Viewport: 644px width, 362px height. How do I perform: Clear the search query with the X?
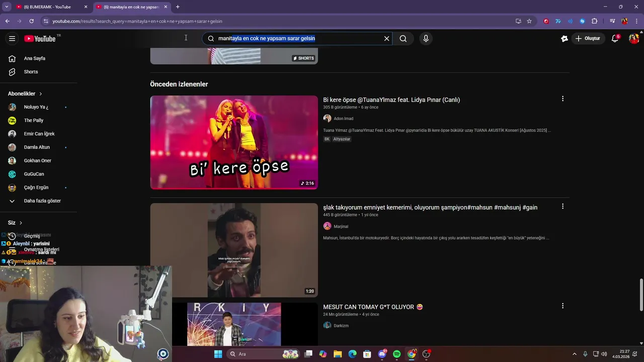pos(386,39)
